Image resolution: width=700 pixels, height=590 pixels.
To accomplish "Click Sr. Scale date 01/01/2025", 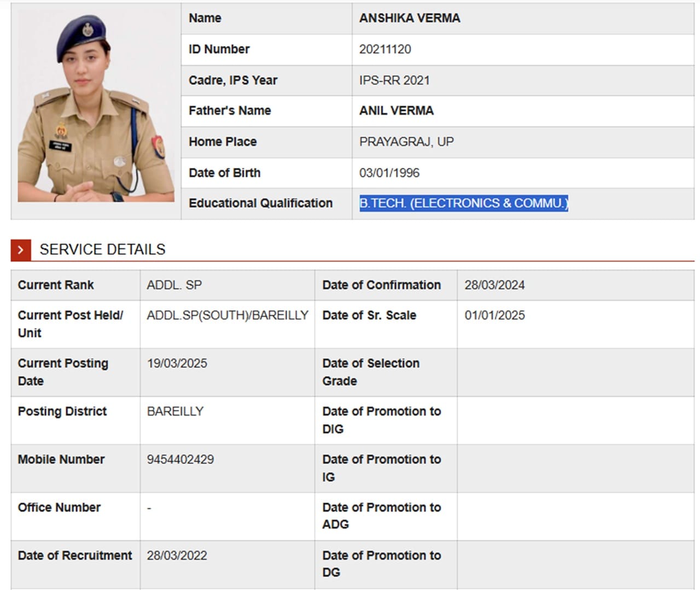I will (494, 316).
